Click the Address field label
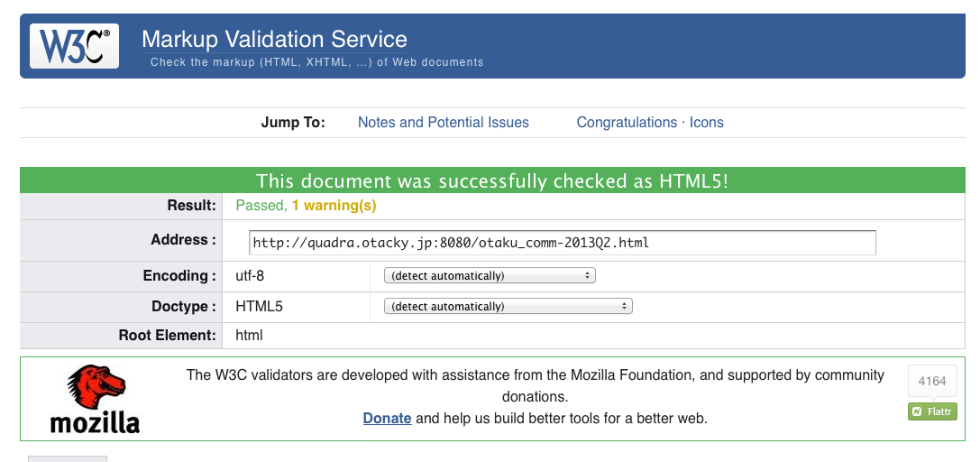This screenshot has height=462, width=980. point(183,239)
